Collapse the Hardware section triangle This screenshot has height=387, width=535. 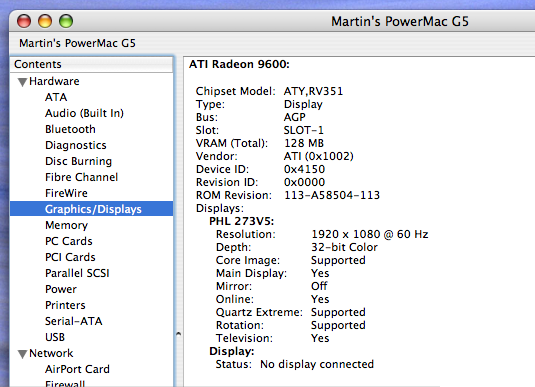click(x=23, y=82)
